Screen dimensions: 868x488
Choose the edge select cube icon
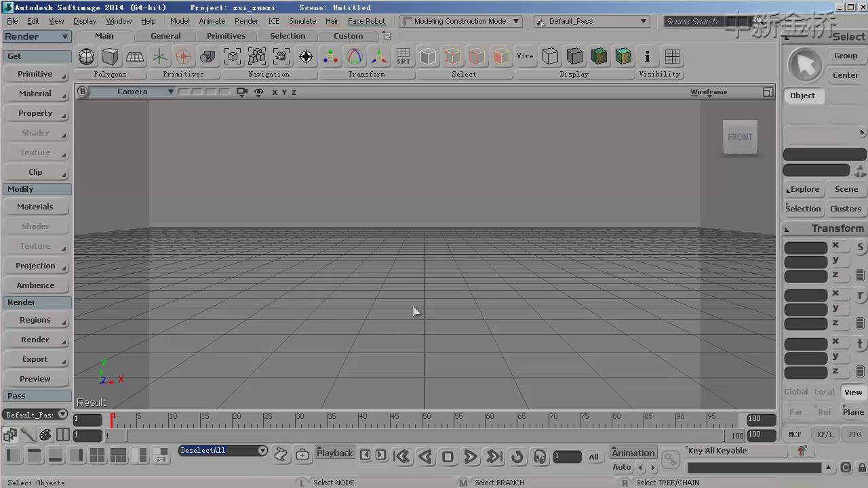477,56
